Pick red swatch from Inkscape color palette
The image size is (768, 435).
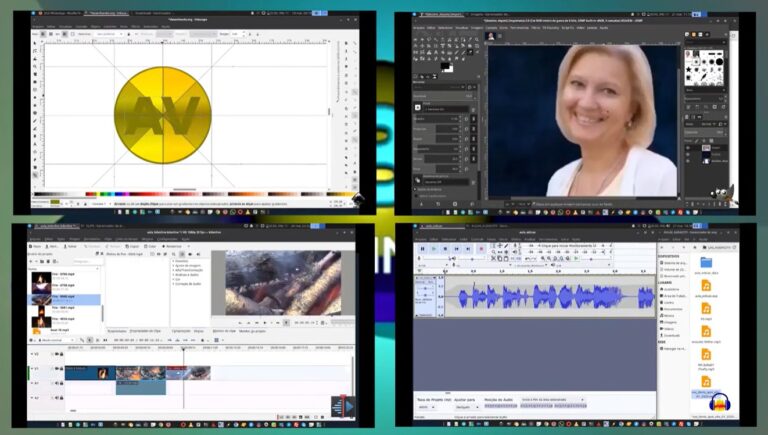89,194
